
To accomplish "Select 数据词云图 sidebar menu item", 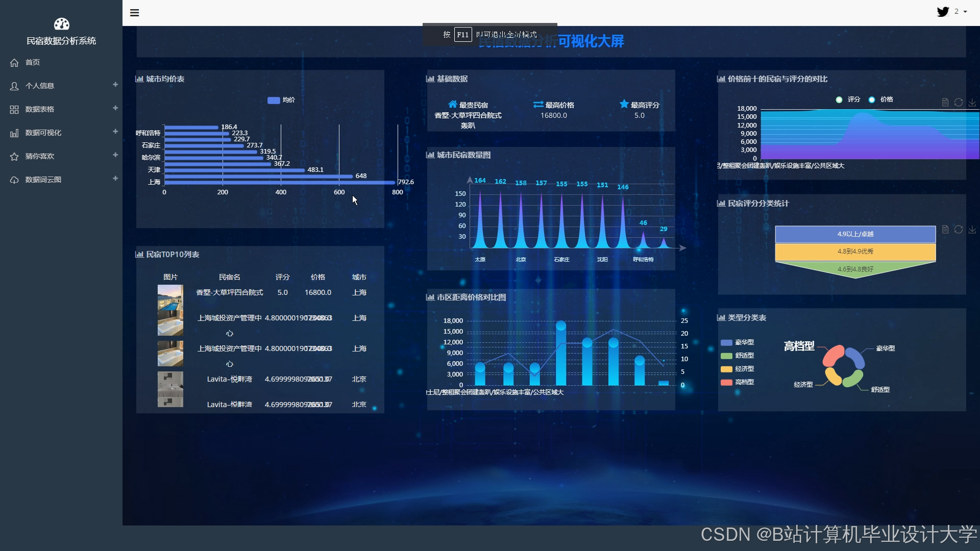I will (x=43, y=180).
